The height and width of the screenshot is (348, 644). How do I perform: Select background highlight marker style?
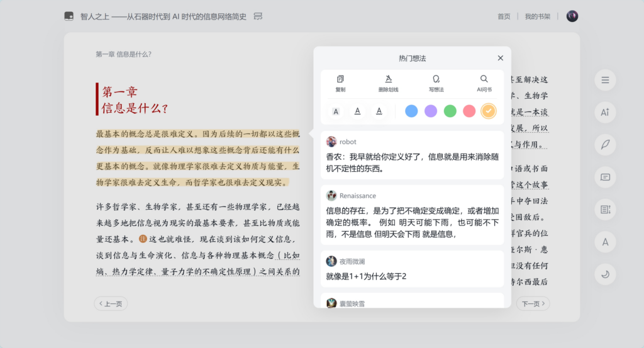coord(336,111)
